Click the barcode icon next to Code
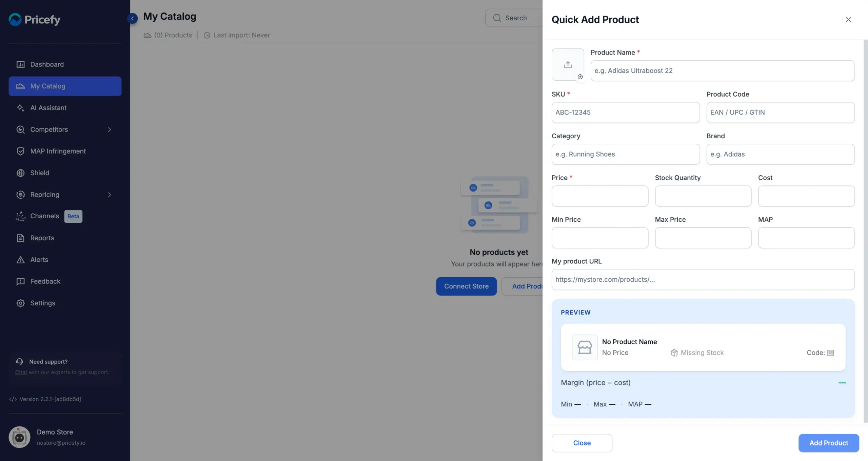The height and width of the screenshot is (461, 868). pos(830,353)
